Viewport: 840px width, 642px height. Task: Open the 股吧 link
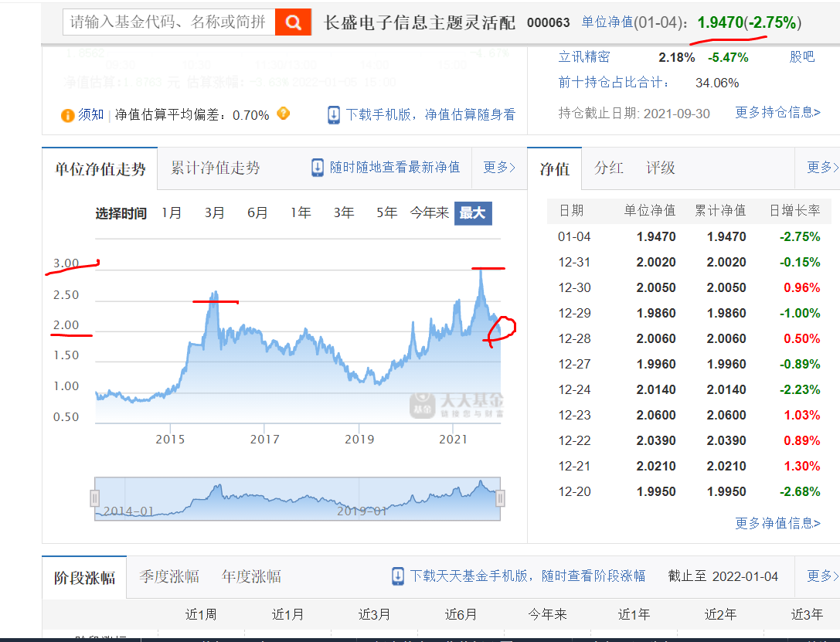(802, 57)
